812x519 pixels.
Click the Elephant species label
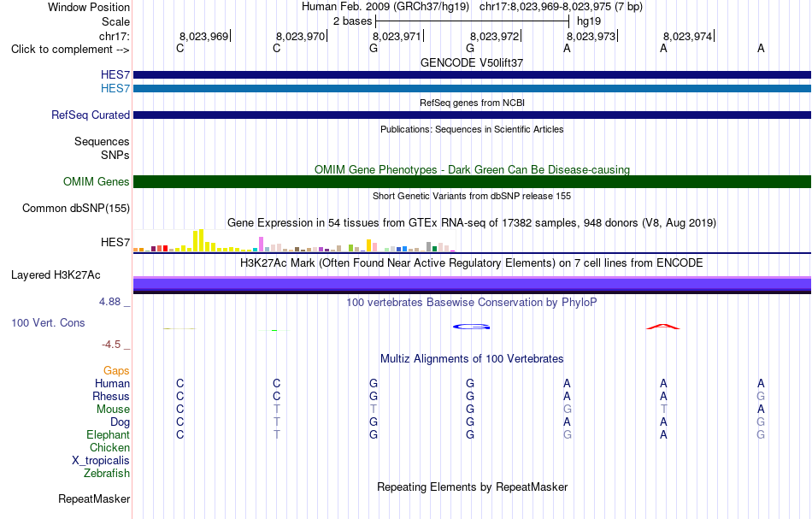pos(108,434)
